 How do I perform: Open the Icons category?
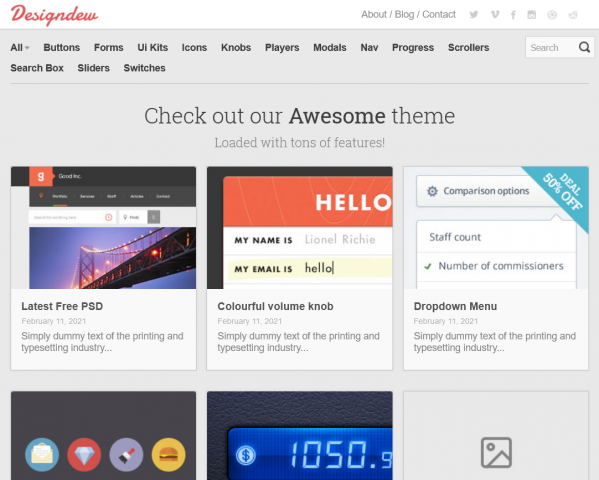[x=194, y=47]
